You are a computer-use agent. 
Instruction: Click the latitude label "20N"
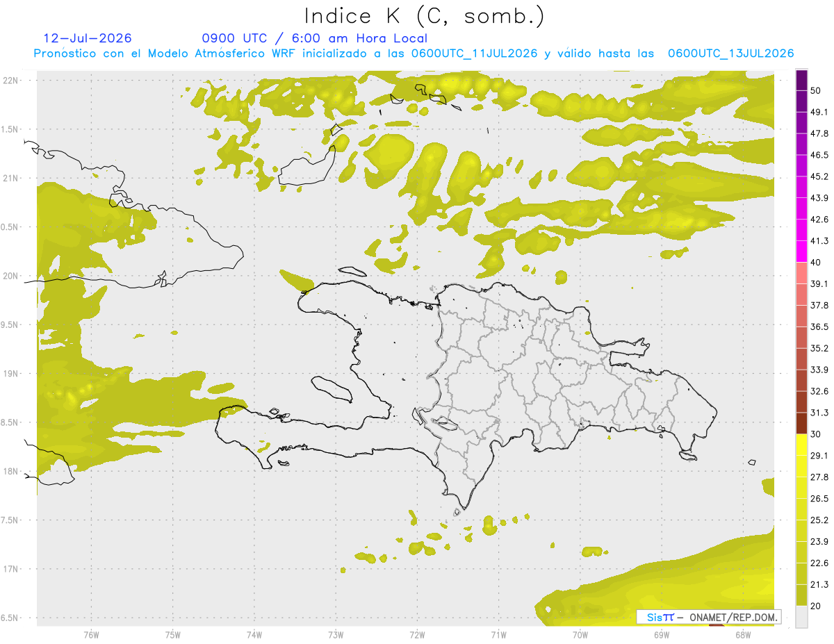tap(11, 276)
